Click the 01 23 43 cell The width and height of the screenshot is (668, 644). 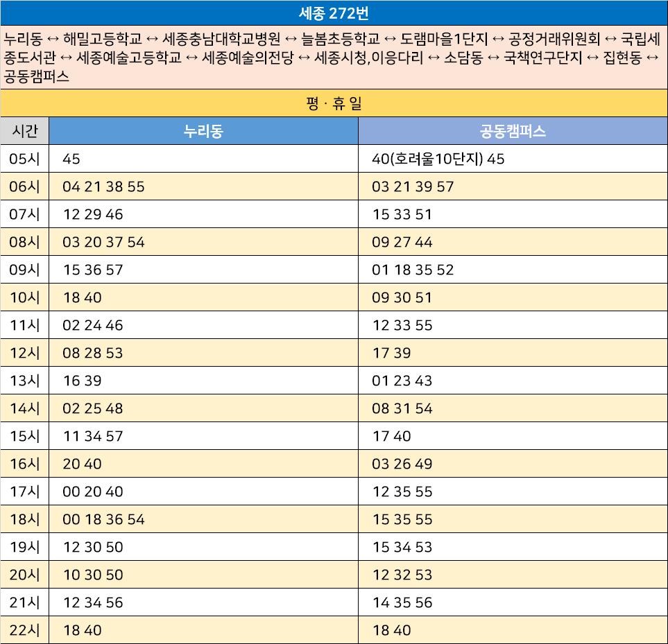tap(513, 381)
